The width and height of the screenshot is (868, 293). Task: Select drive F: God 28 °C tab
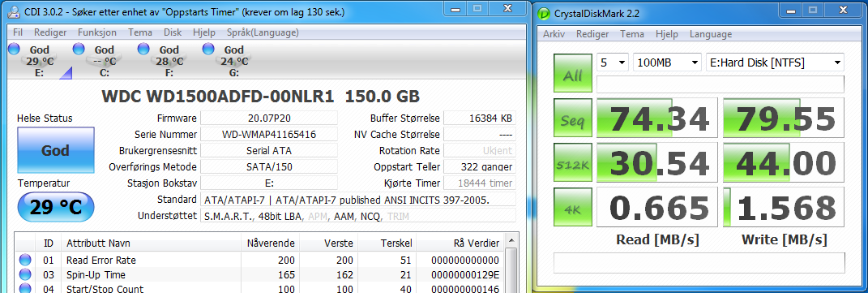[x=169, y=61]
